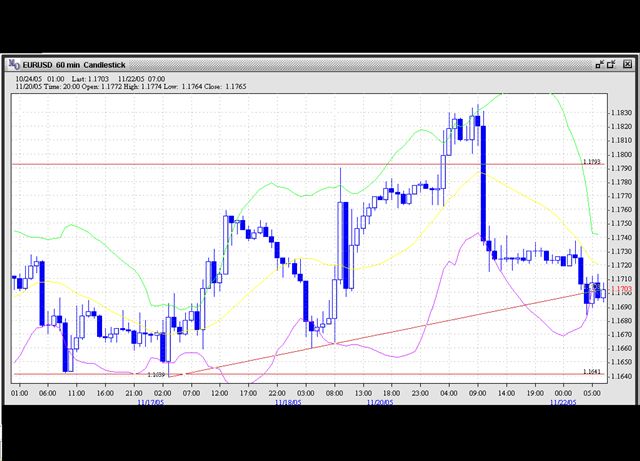
Task: Click the 11:00 time axis label
Action: point(76,393)
